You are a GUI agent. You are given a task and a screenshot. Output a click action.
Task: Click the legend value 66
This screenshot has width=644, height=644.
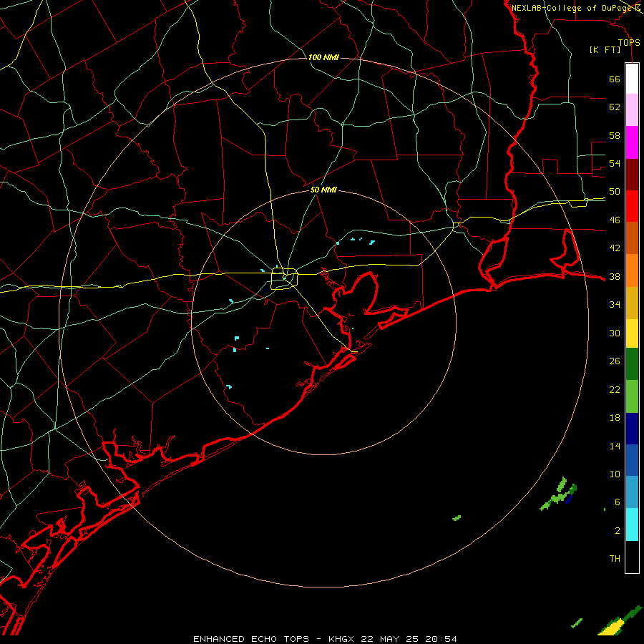[x=615, y=79]
